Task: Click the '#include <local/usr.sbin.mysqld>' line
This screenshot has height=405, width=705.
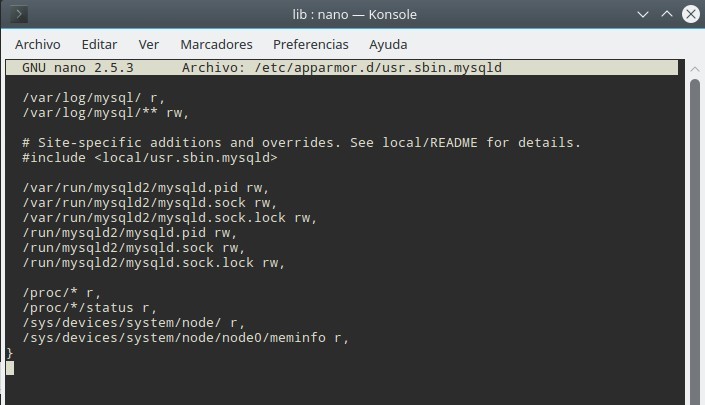Action: pos(150,158)
